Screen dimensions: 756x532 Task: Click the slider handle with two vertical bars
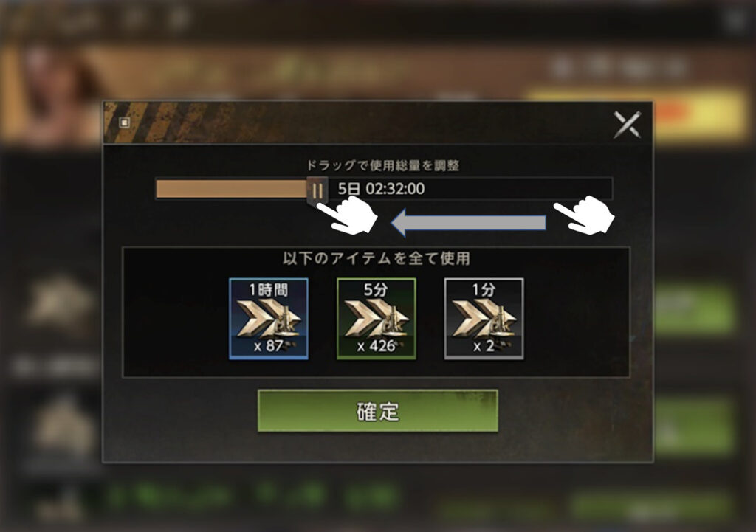pos(317,190)
